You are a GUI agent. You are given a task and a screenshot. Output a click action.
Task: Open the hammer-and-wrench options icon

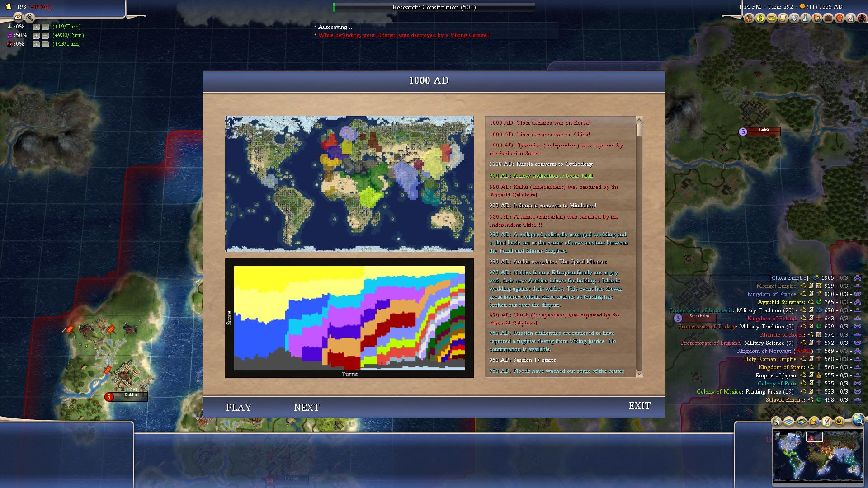pyautogui.click(x=29, y=17)
